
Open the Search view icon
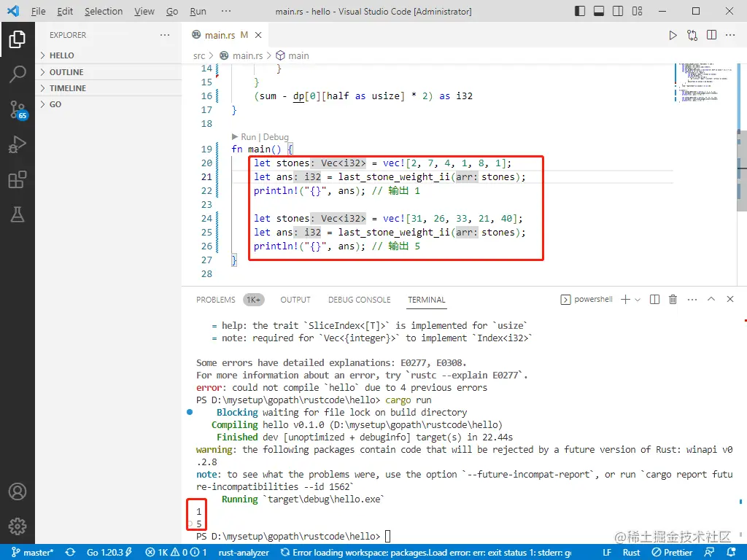(18, 74)
